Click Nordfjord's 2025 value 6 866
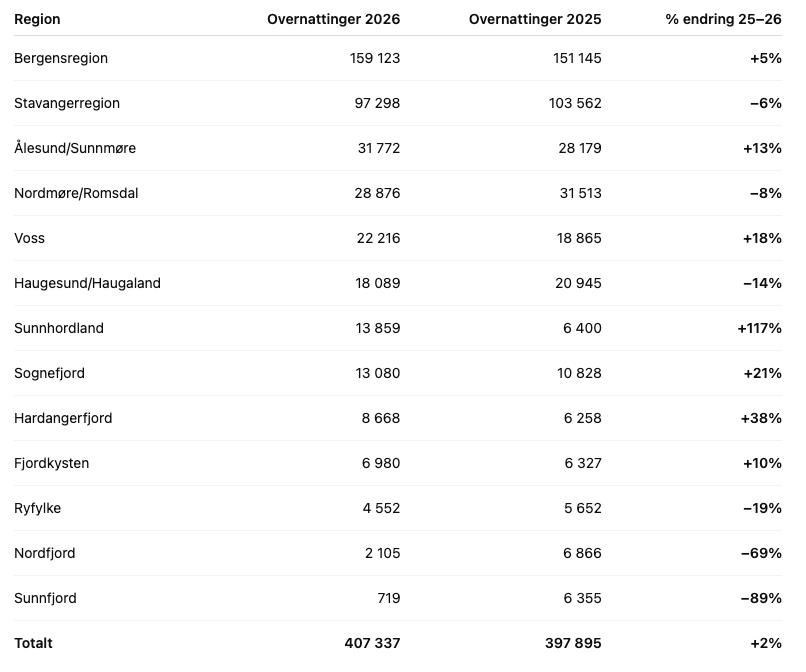Image resolution: width=806 pixels, height=672 pixels. [x=582, y=553]
